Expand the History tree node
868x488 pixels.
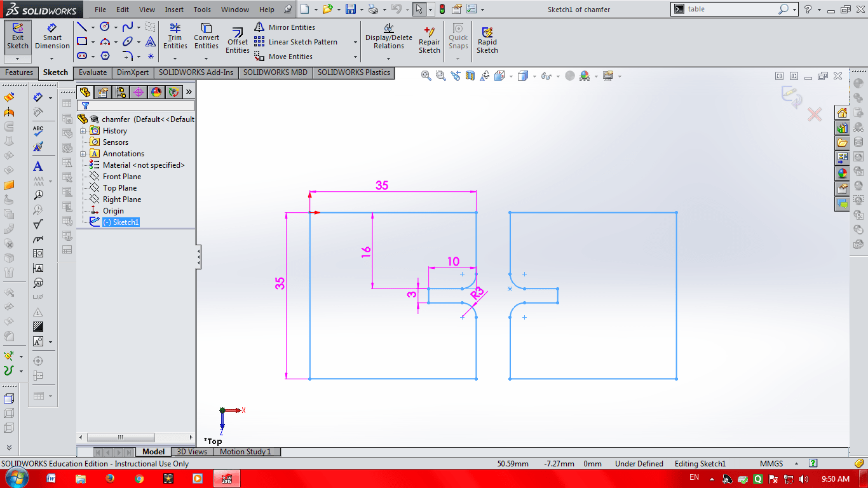[x=83, y=131]
